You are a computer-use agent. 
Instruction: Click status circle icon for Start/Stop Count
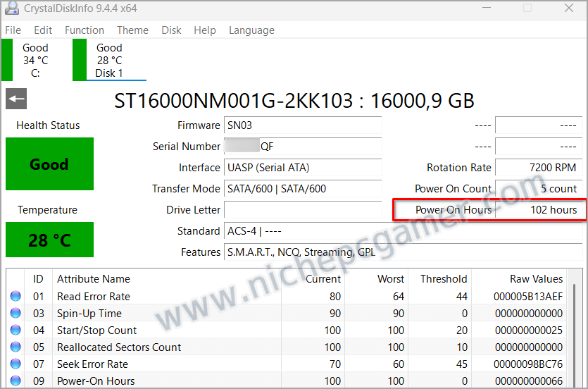pos(15,330)
